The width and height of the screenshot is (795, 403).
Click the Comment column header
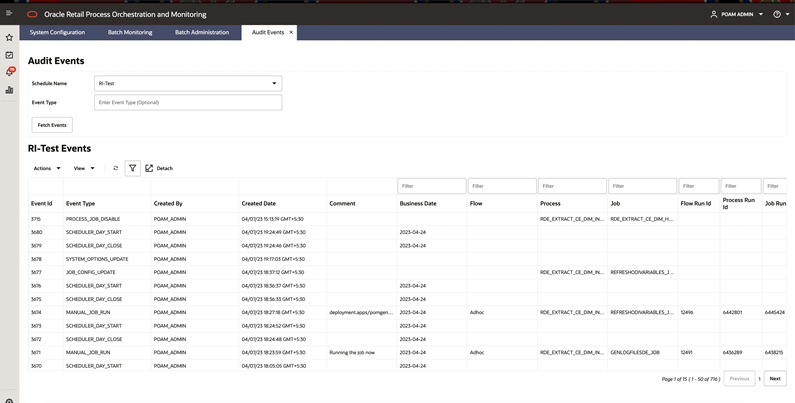tap(342, 203)
